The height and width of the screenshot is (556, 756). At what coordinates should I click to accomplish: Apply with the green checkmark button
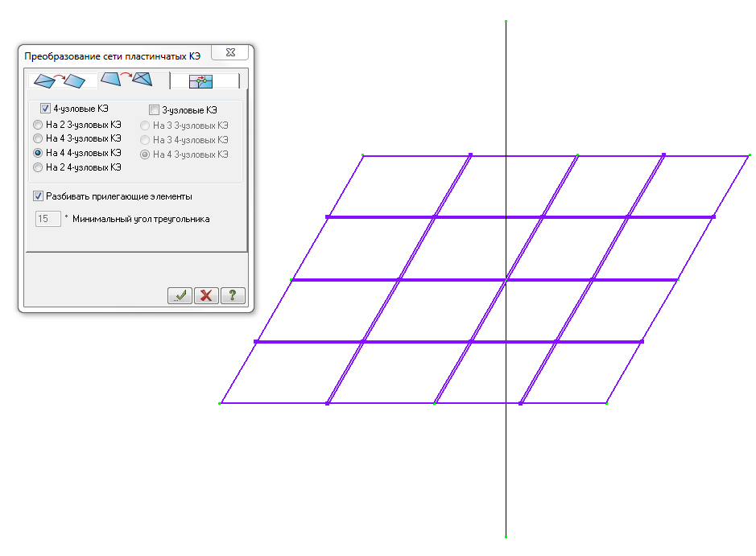180,295
